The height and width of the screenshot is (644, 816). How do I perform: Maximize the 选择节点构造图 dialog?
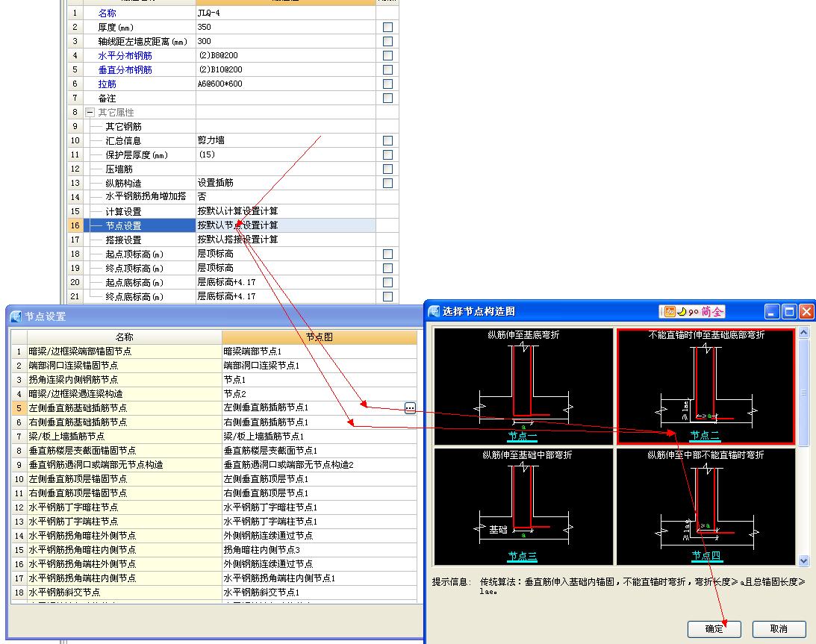(789, 312)
